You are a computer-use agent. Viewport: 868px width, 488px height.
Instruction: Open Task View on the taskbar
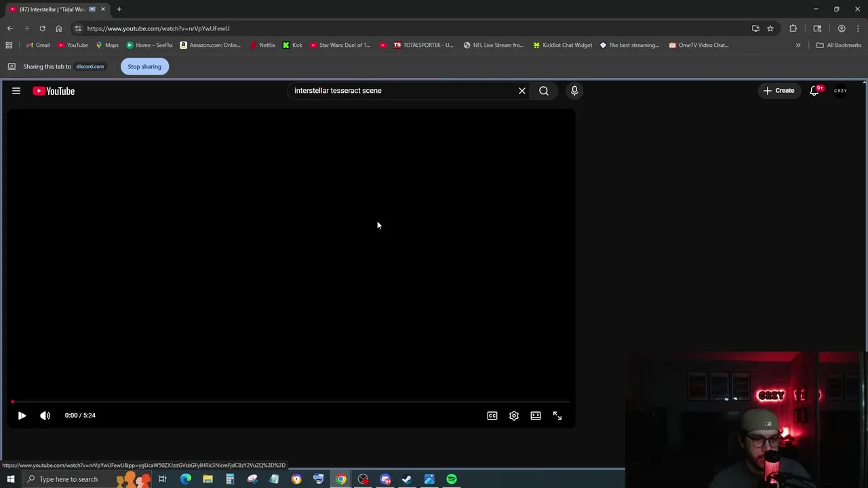tap(163, 479)
